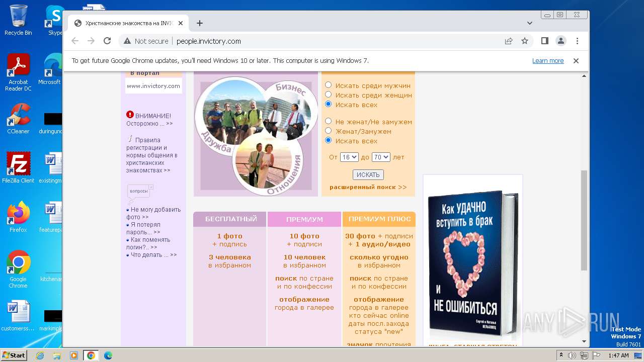Open media player taskbar icon
The image size is (644, 362).
74,355
